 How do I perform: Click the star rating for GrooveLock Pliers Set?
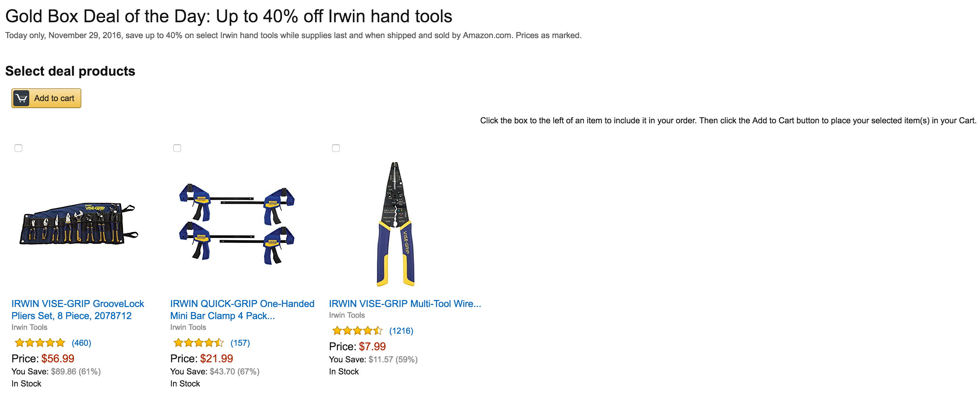click(40, 343)
